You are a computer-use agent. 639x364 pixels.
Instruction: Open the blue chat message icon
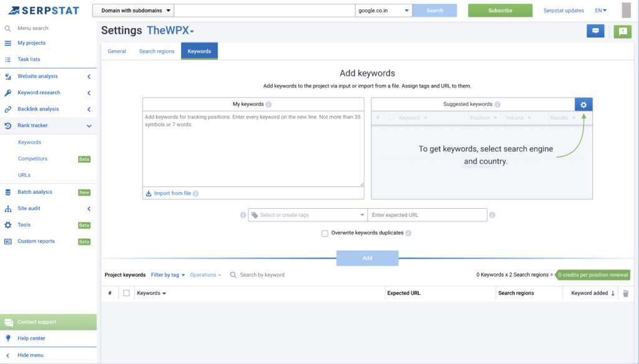click(x=595, y=31)
